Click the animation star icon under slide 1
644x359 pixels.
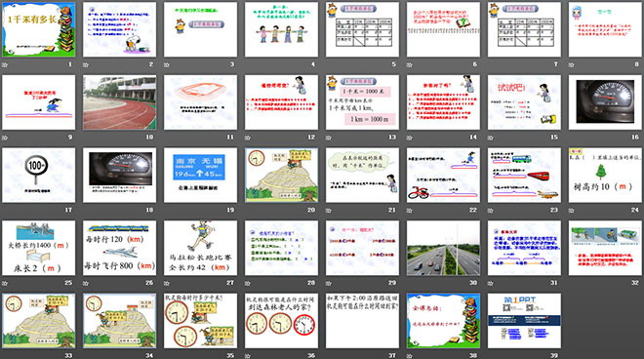5,65
